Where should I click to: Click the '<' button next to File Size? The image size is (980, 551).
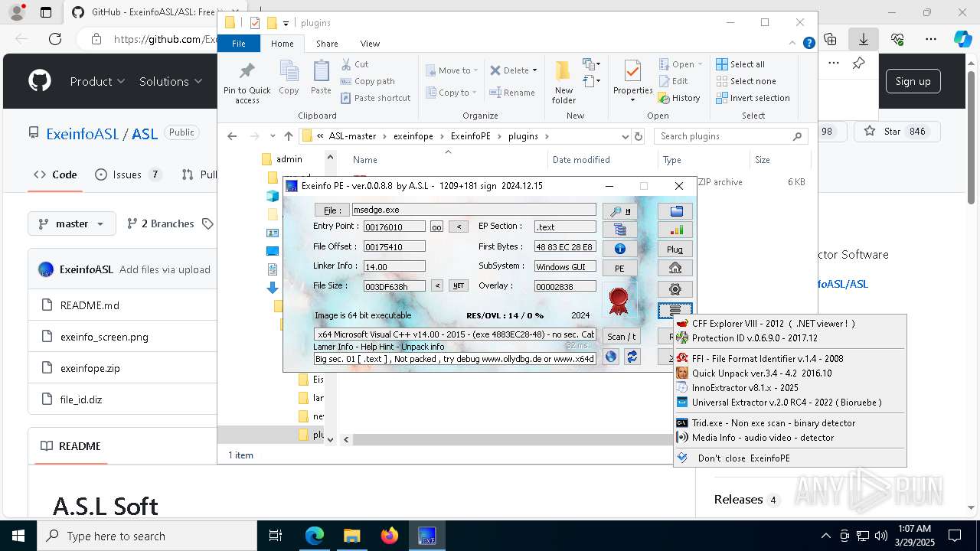tap(436, 285)
